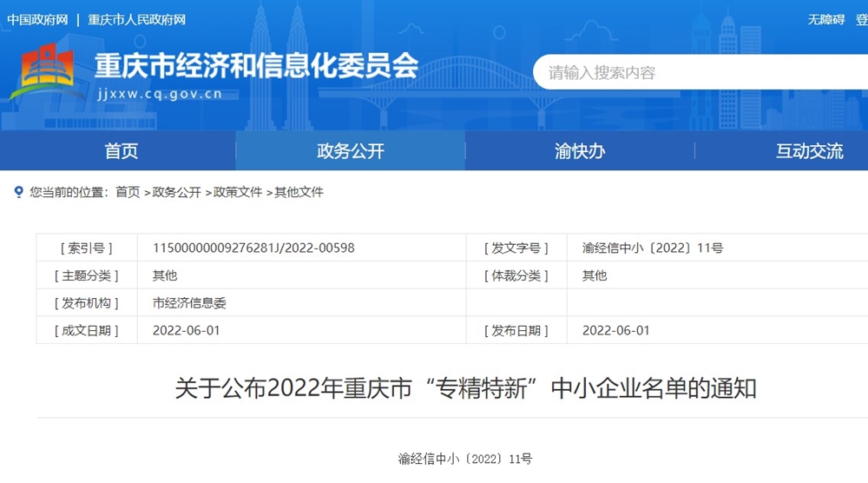Select 政务公开 in main navigation bar
Screen dimensions: 868x483
[x=351, y=151]
